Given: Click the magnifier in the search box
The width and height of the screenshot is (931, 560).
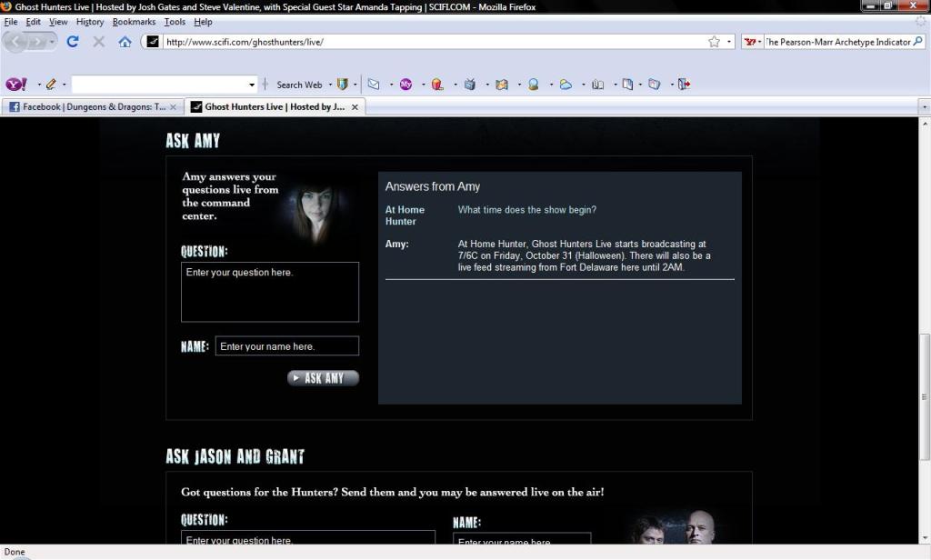Looking at the screenshot, I should pos(918,42).
